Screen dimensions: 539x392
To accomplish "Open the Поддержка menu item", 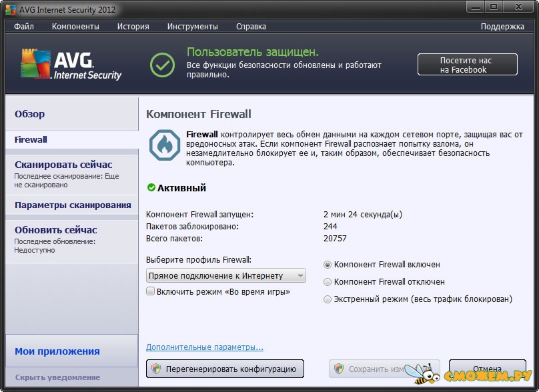I will (x=502, y=27).
